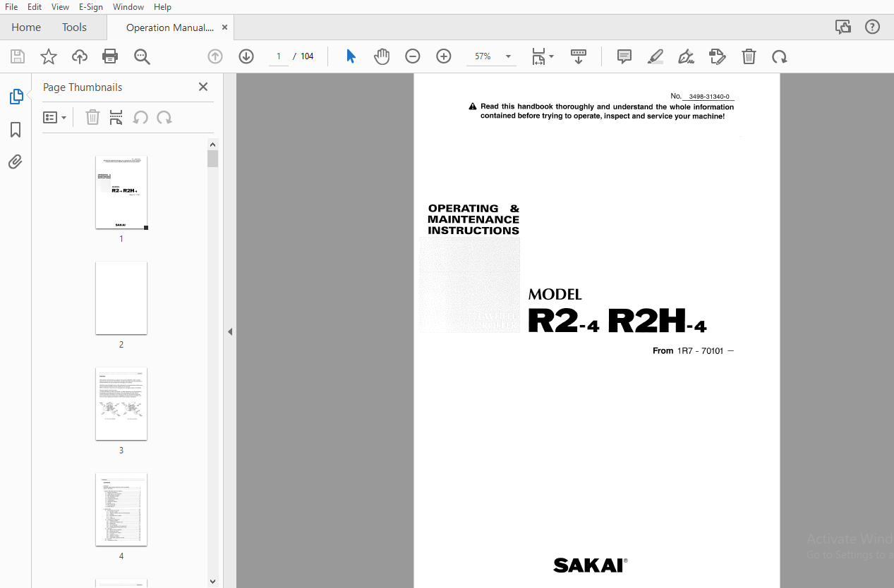Go to previous page arrow icon
Image resolution: width=894 pixels, height=588 pixels.
tap(215, 56)
